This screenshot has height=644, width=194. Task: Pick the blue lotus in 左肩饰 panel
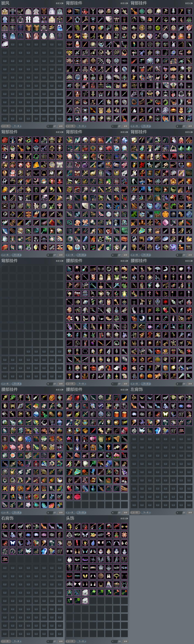coord(181,406)
